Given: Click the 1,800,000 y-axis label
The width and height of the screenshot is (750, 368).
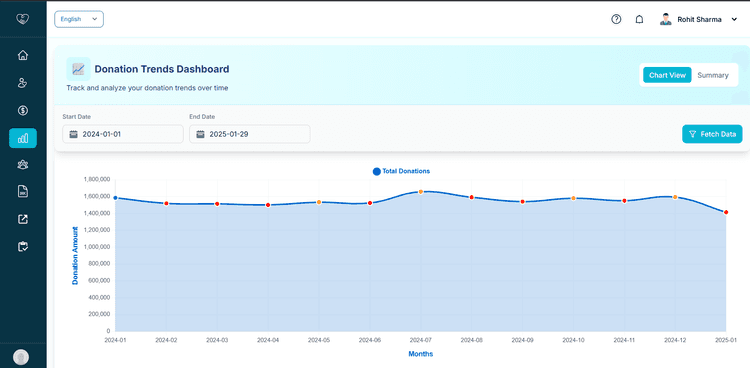Looking at the screenshot, I should [x=97, y=179].
